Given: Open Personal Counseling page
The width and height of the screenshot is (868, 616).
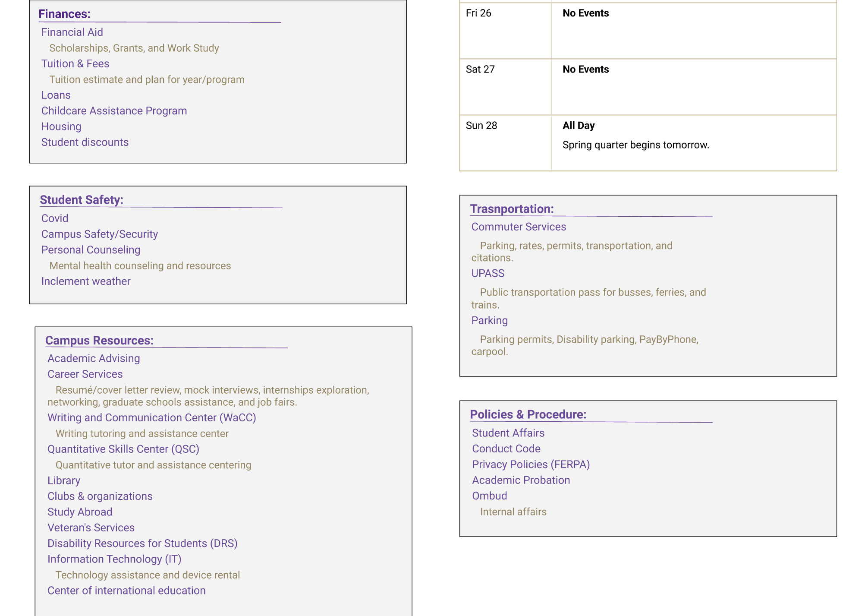Looking at the screenshot, I should click(x=91, y=250).
